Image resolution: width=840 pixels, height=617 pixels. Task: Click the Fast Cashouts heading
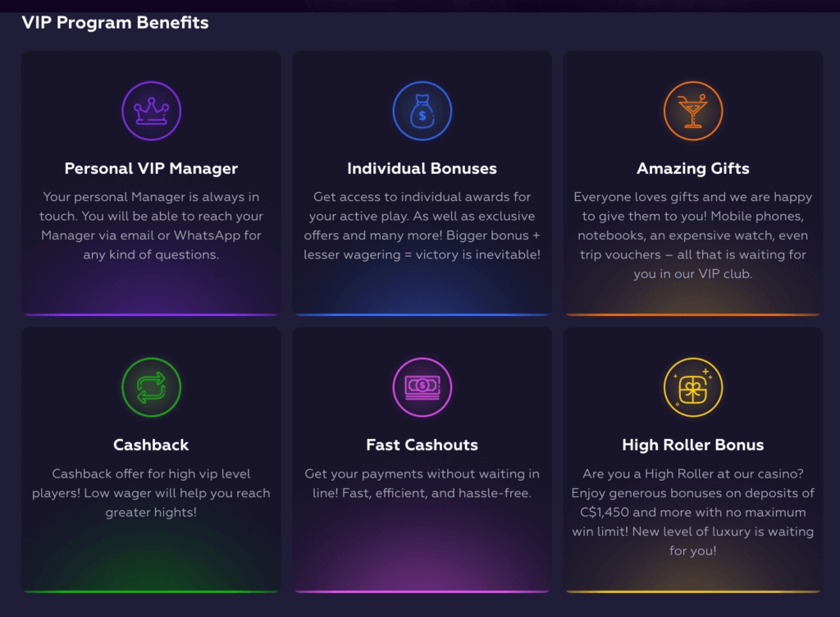point(422,446)
